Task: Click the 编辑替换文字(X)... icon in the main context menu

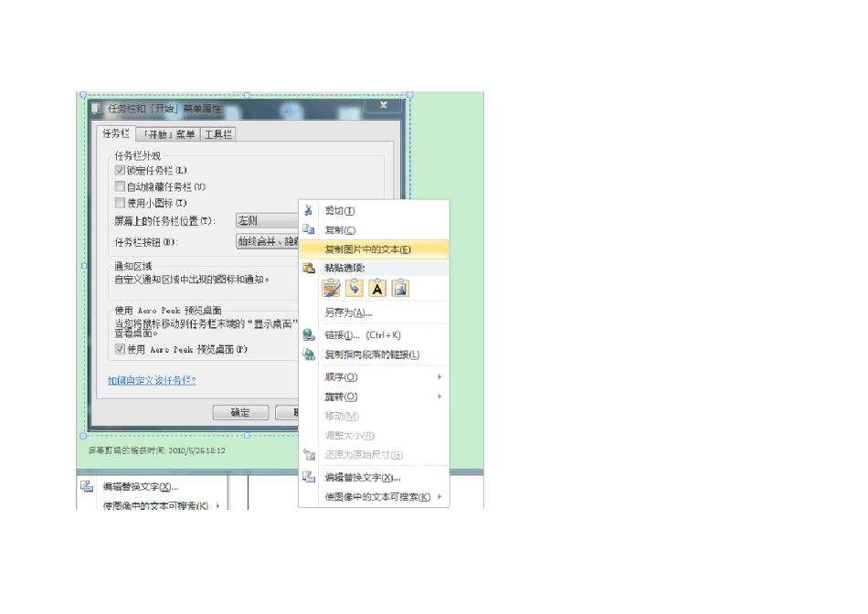Action: (309, 477)
